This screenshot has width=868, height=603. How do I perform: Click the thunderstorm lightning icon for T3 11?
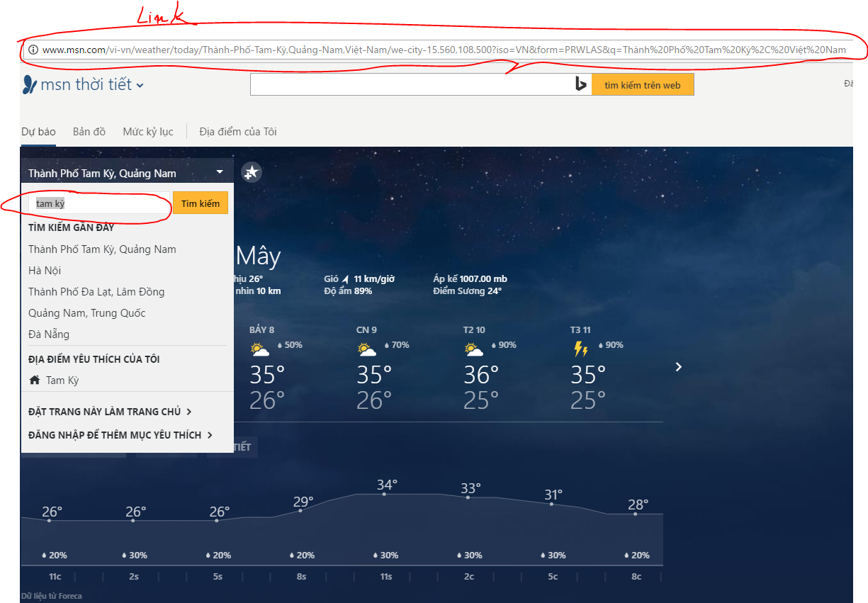coord(580,349)
